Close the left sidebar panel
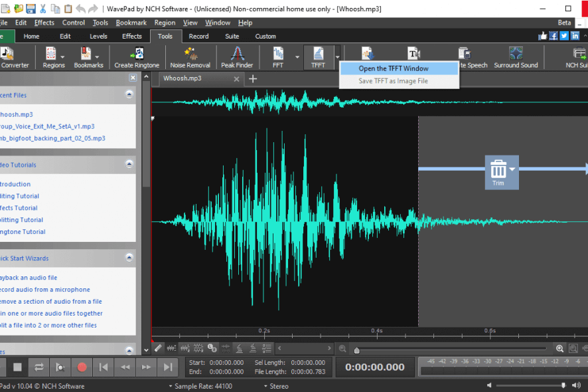This screenshot has height=392, width=588. pyautogui.click(x=133, y=78)
